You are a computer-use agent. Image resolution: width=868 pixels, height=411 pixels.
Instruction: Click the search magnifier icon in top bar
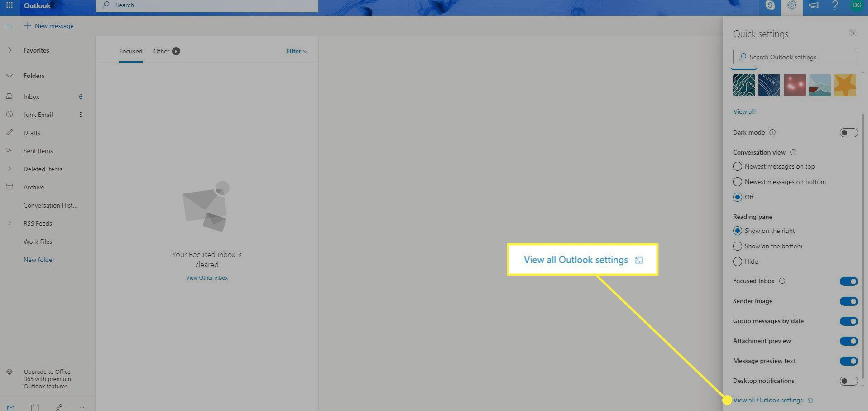pos(106,5)
